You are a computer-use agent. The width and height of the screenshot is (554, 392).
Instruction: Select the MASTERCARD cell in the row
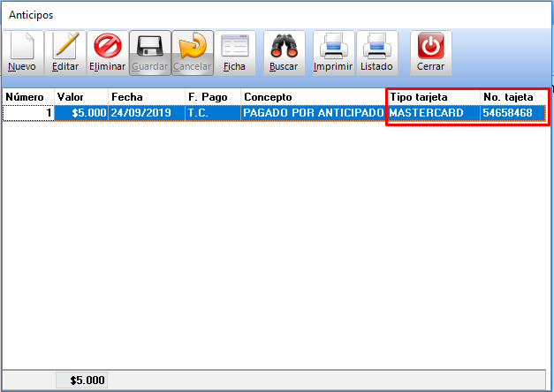pos(433,113)
